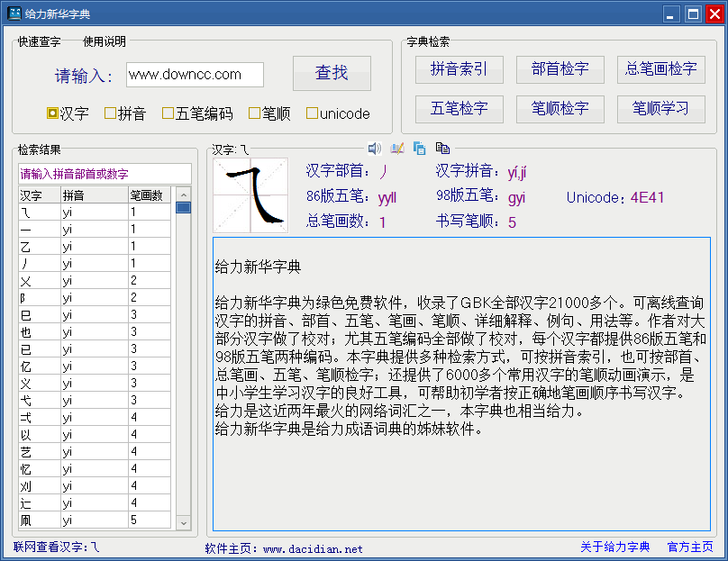Viewport: 728px width, 561px height.
Task: Start 笔顺学习 stroke order learning
Action: point(660,109)
